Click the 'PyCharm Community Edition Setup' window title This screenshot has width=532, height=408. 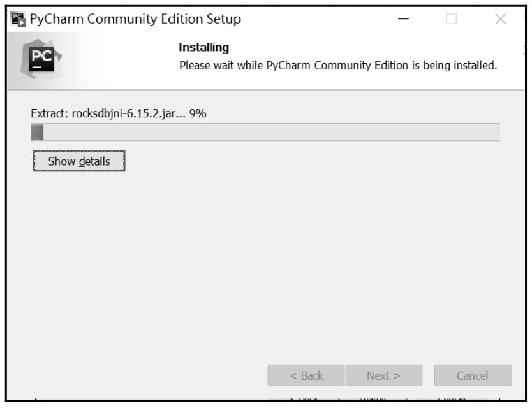[135, 19]
